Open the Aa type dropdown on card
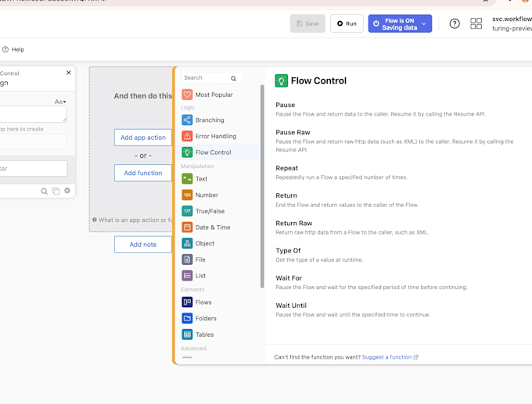 click(x=60, y=102)
